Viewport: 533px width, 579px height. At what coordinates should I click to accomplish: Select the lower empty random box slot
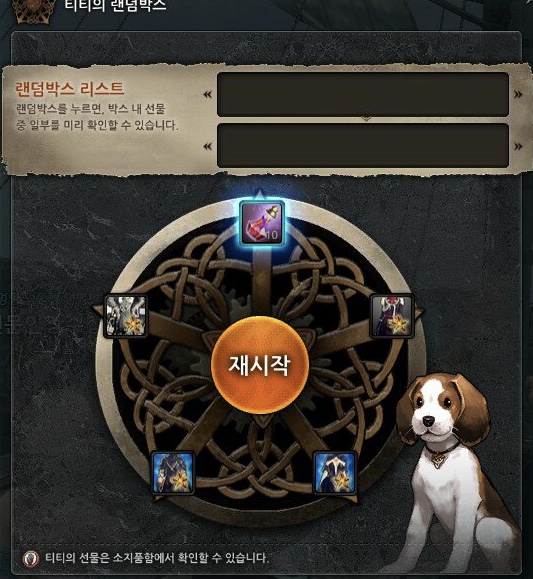coord(363,145)
